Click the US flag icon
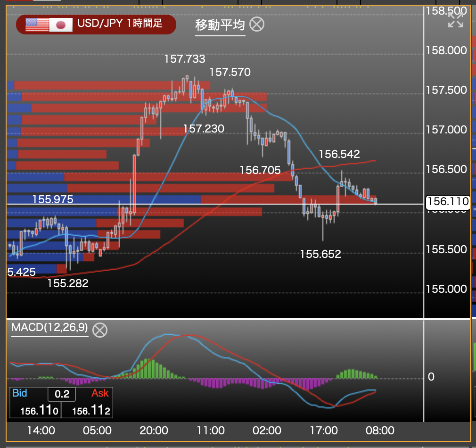Screen dimensions: 476x448 (x=37, y=25)
